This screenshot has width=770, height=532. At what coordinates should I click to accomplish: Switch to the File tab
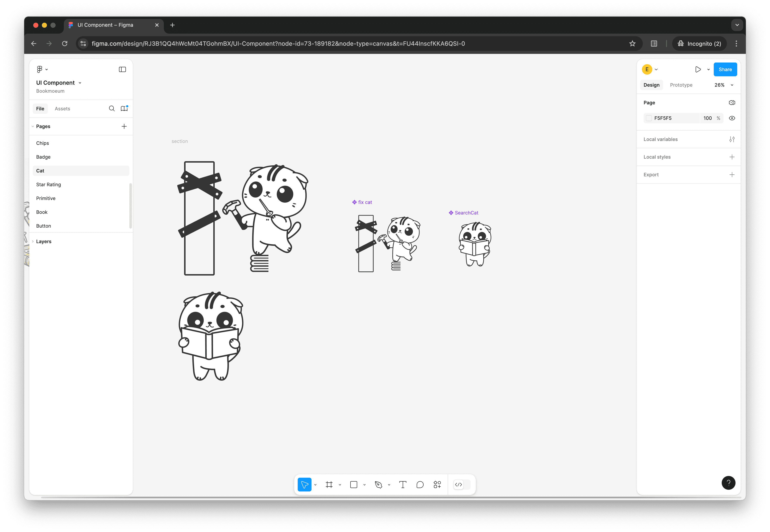40,109
